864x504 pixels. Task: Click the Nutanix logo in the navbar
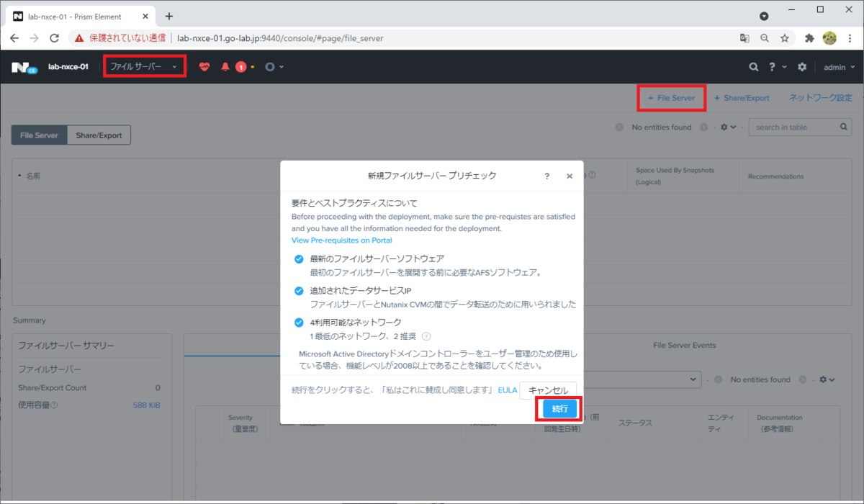(23, 66)
